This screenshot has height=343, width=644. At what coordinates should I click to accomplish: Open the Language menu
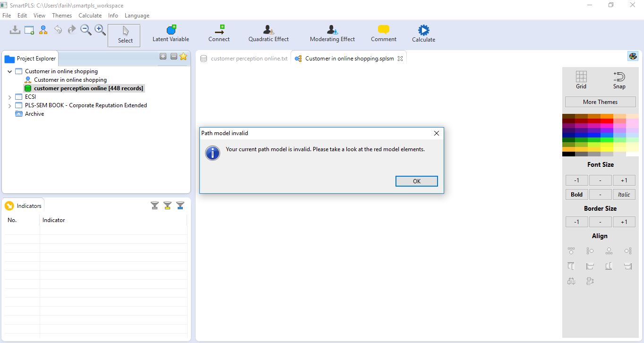tap(137, 16)
